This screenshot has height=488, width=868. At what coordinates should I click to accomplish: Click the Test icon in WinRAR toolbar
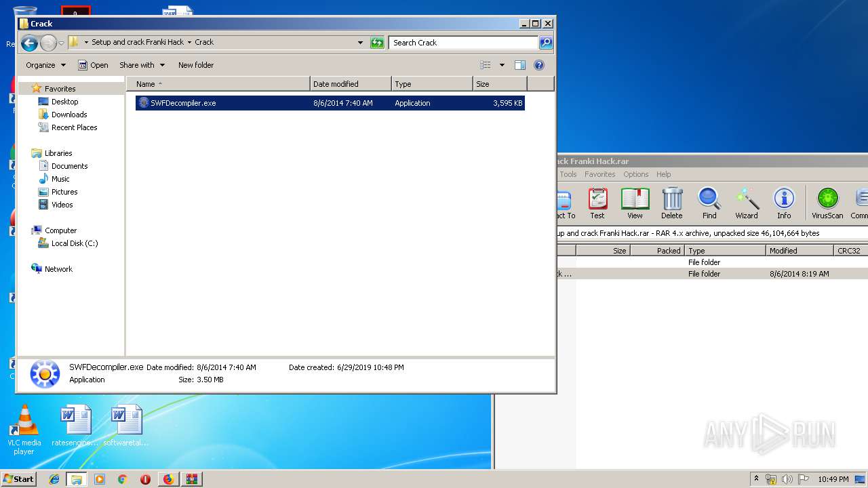pyautogui.click(x=597, y=204)
